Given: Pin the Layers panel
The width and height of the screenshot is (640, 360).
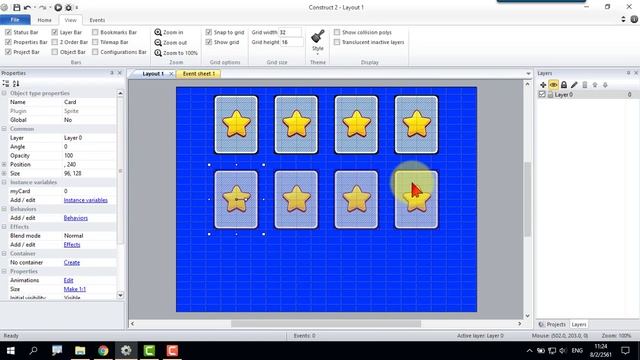Looking at the screenshot, I should coord(629,73).
